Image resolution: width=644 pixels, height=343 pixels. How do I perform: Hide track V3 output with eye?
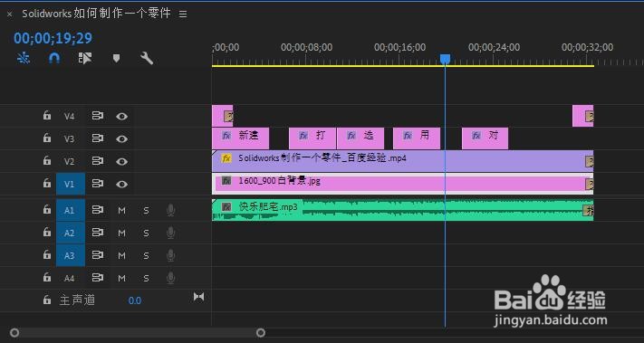(x=121, y=139)
